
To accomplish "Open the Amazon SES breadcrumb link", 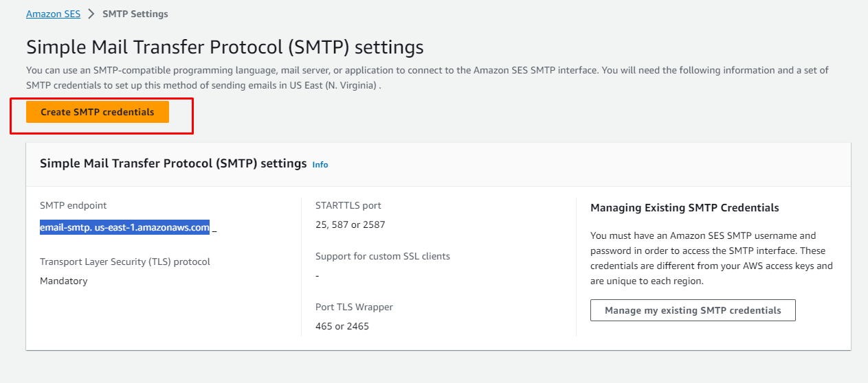I will click(53, 14).
